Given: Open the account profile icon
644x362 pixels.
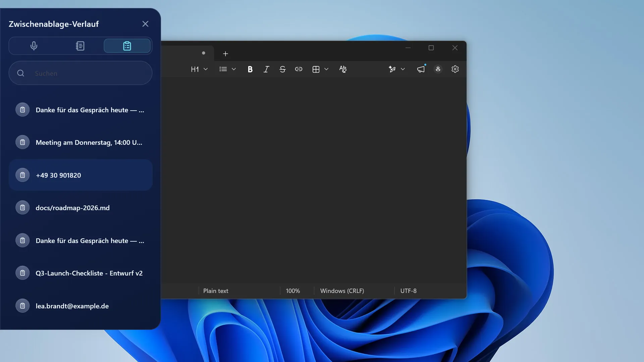Looking at the screenshot, I should click(x=438, y=69).
